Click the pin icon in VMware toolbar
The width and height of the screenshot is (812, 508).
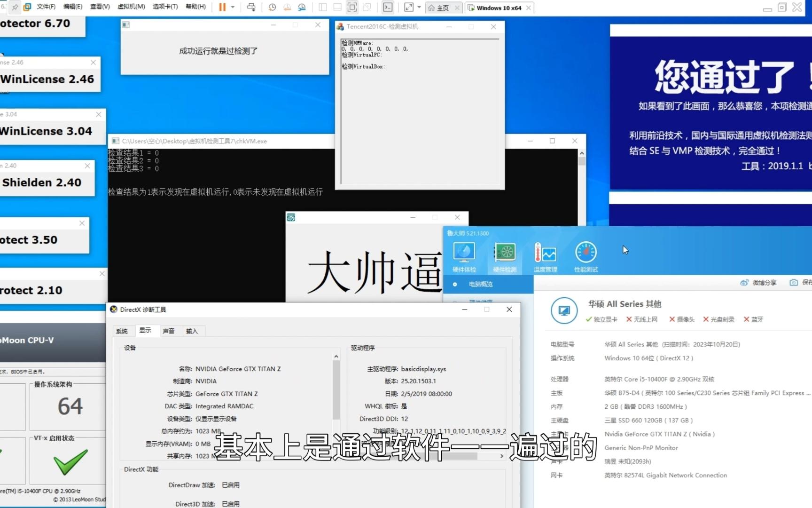coord(16,7)
